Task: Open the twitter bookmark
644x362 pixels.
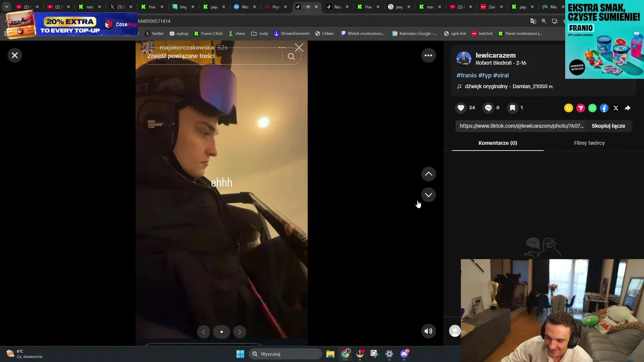Action: (154, 34)
